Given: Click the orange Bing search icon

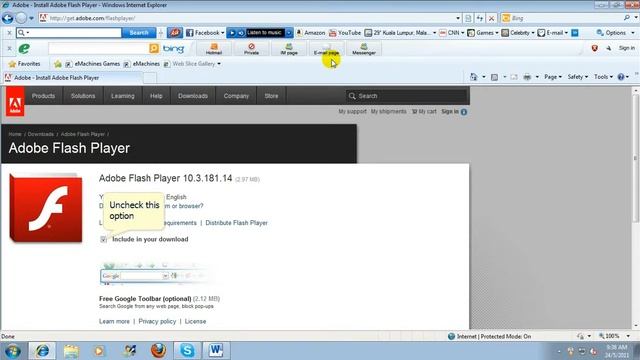Looking at the screenshot, I should coord(154,49).
